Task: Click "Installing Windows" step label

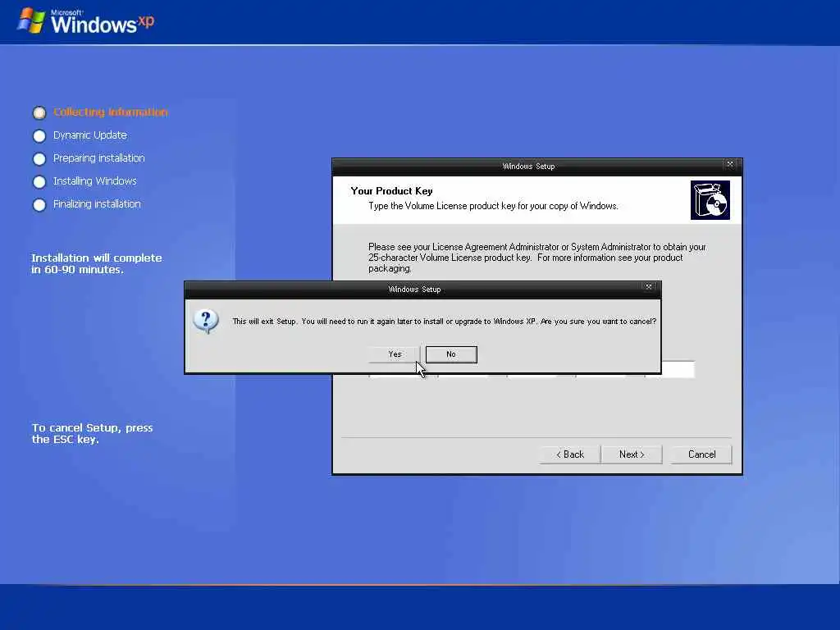Action: pos(95,181)
